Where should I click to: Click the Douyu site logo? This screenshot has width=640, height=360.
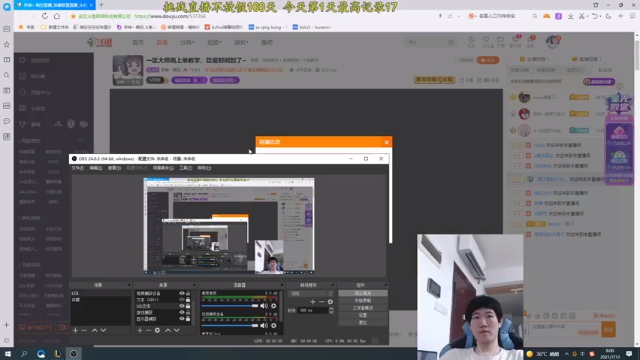(x=100, y=42)
